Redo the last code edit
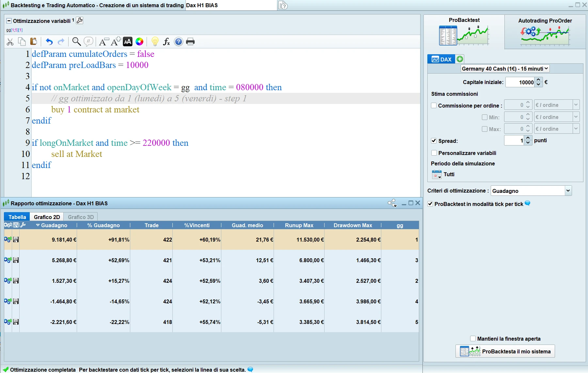 click(x=61, y=42)
